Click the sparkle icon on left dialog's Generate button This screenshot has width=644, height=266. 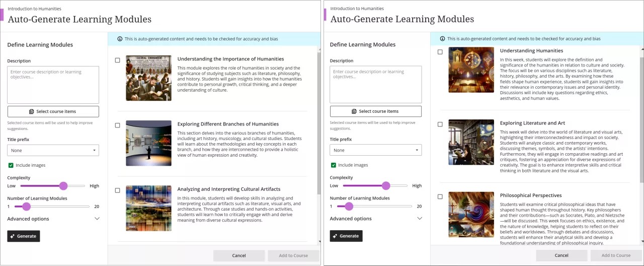pyautogui.click(x=13, y=236)
